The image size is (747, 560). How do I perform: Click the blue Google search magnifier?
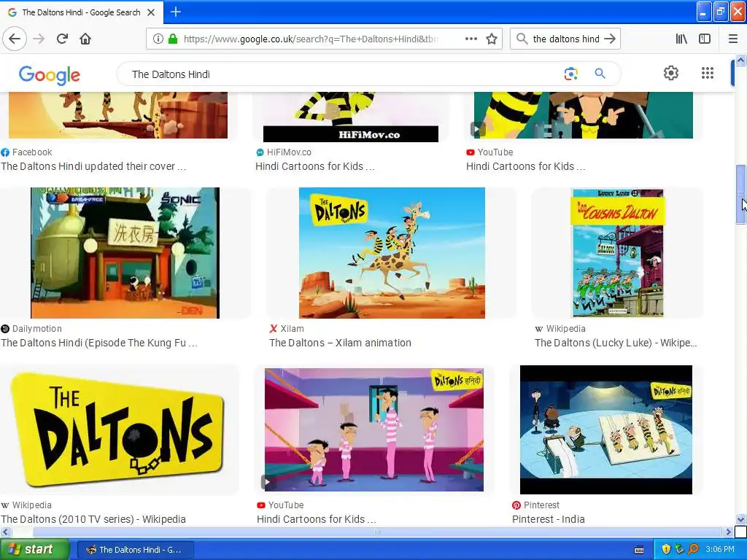coord(600,74)
